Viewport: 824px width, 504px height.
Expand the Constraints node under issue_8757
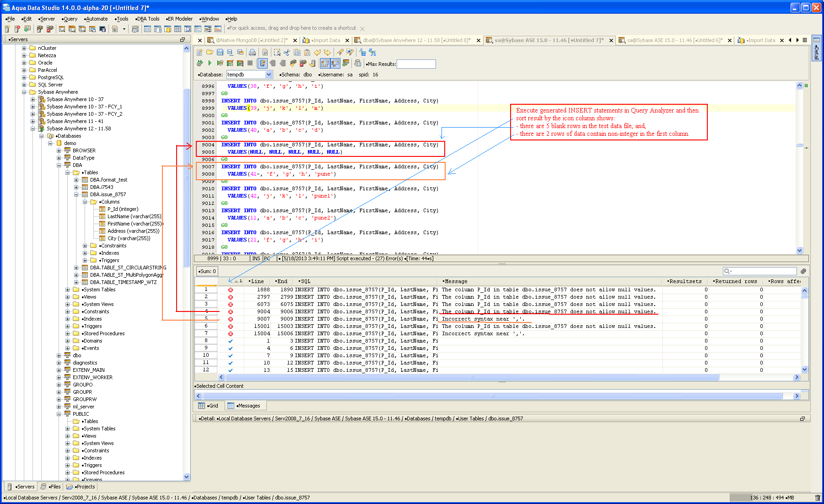tap(85, 246)
